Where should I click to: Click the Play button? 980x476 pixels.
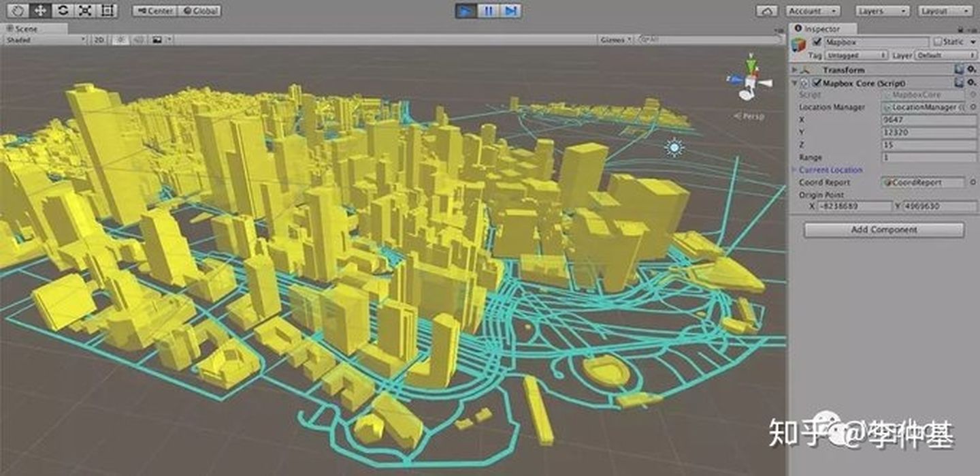tap(467, 11)
